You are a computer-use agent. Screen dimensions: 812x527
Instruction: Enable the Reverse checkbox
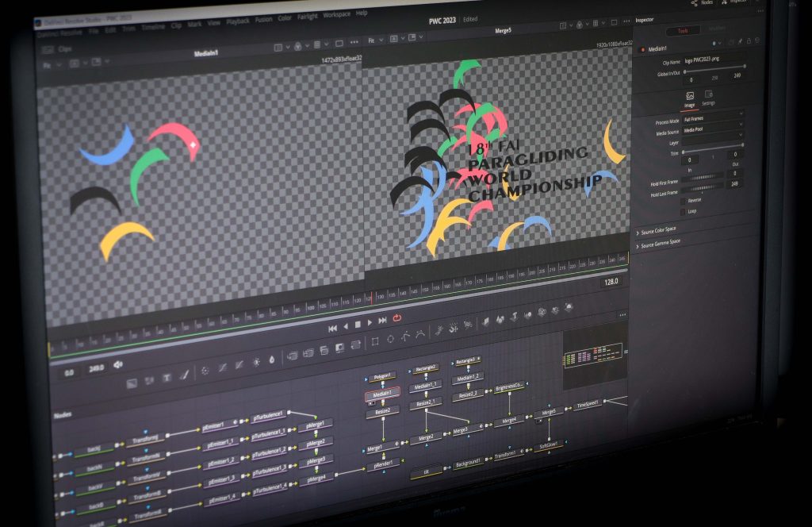683,201
